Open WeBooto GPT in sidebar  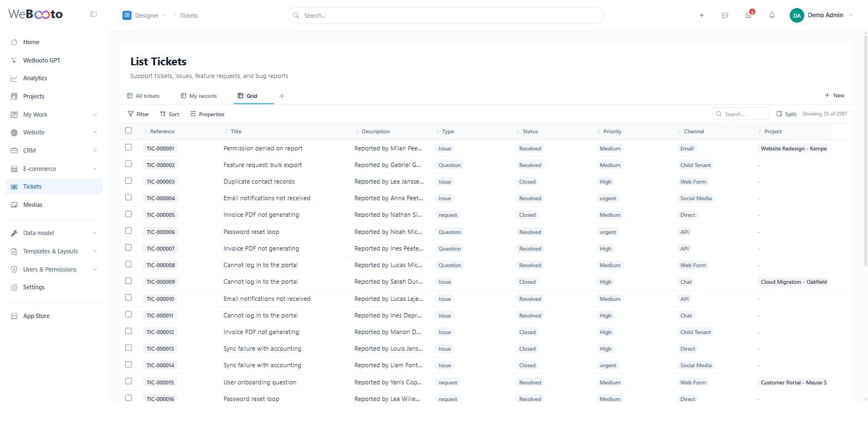[x=54, y=60]
